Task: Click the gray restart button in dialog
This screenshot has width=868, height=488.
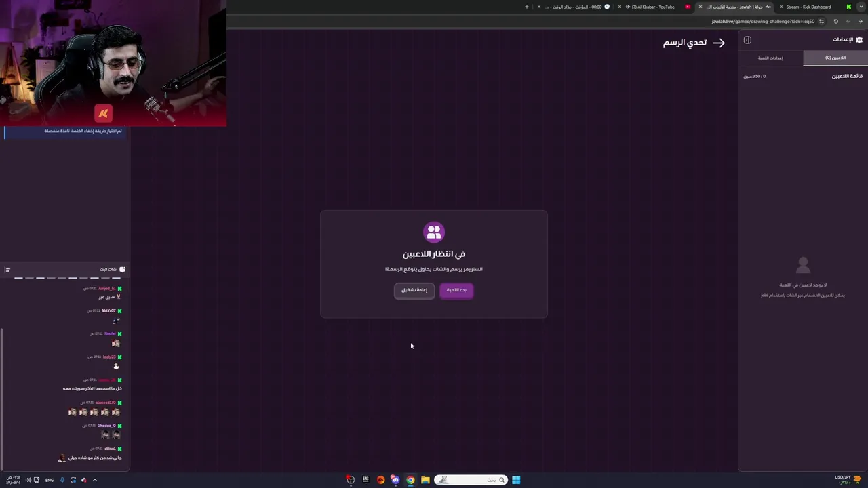Action: [414, 290]
